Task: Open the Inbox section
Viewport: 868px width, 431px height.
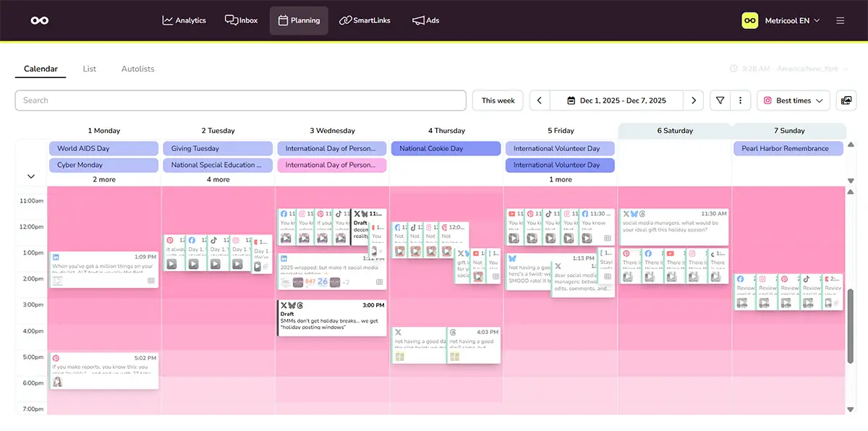Action: coord(241,21)
